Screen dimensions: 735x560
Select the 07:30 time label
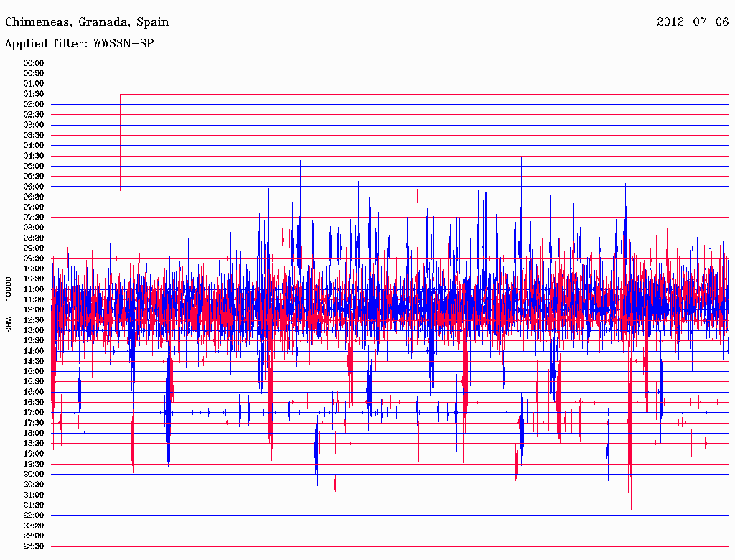point(34,218)
